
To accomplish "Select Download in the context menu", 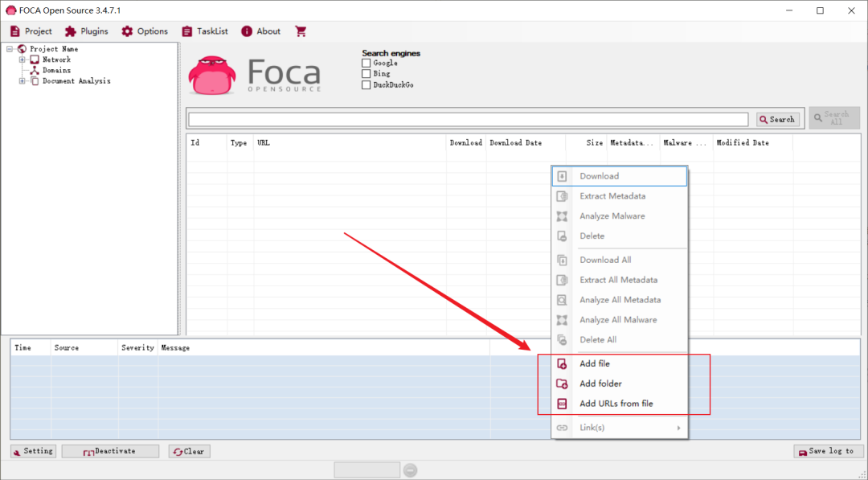I will pyautogui.click(x=620, y=176).
